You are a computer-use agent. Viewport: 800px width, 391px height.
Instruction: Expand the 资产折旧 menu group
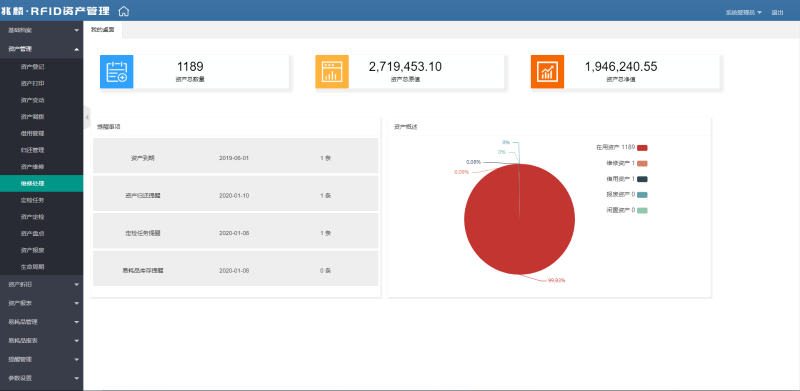coord(41,284)
